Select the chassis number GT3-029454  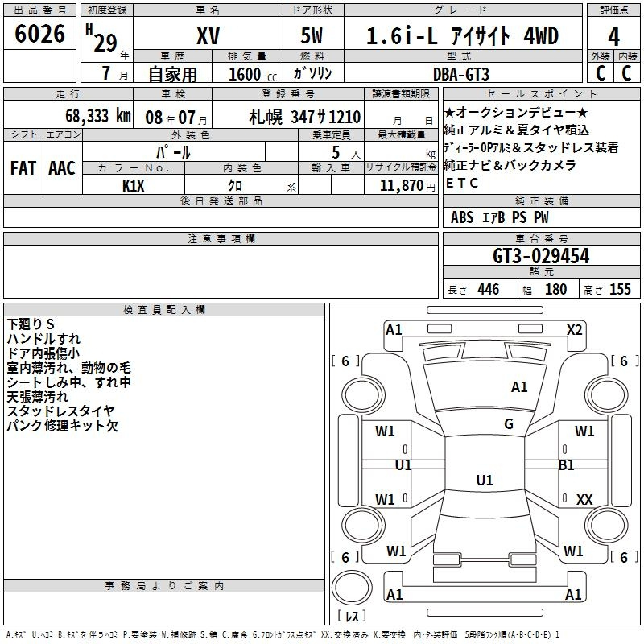tap(540, 256)
